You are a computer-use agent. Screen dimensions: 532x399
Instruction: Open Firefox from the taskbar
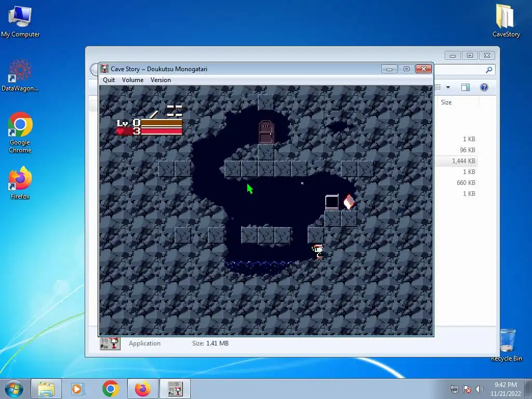point(143,389)
